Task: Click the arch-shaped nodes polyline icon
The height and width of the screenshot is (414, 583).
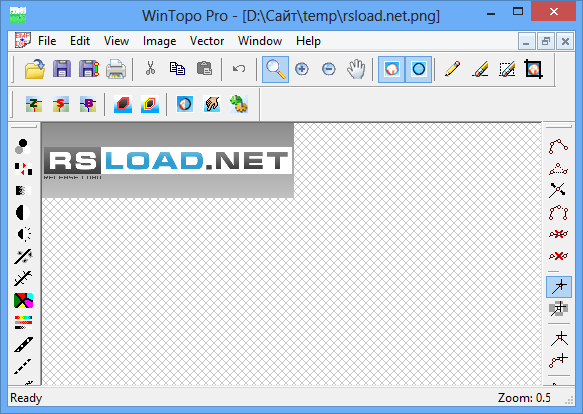Action: 558,213
